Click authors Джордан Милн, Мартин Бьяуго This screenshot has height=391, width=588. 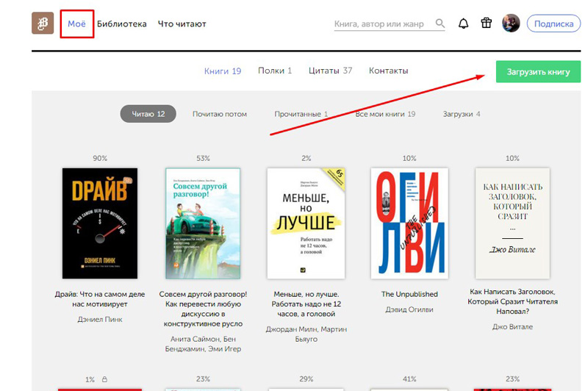coord(306,334)
